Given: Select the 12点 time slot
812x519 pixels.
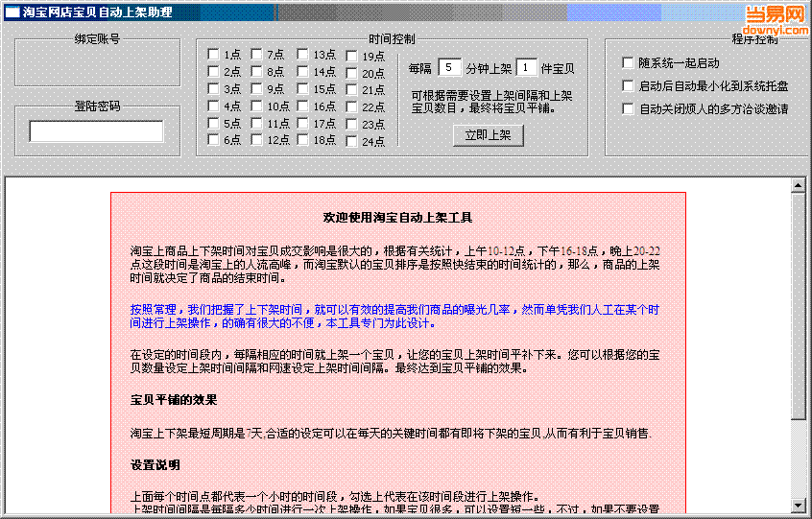Looking at the screenshot, I should [x=256, y=140].
